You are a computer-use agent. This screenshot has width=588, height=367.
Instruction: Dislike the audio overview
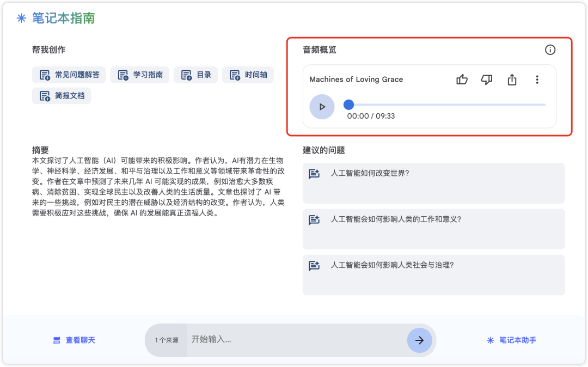click(x=486, y=79)
